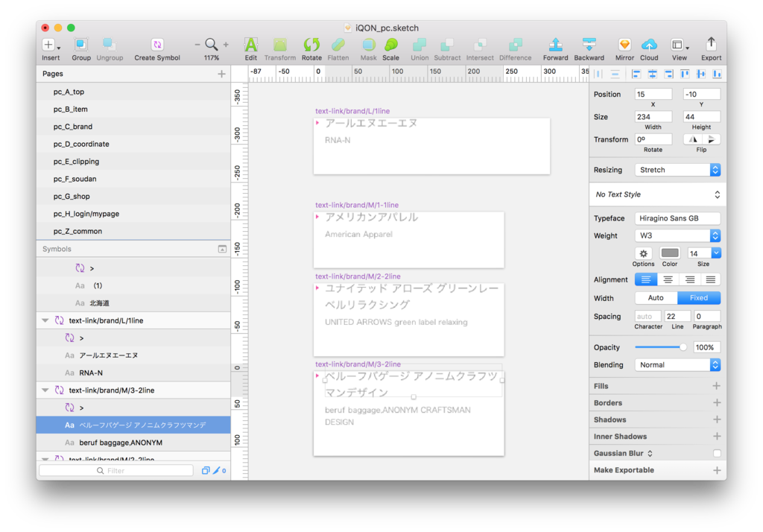The height and width of the screenshot is (532, 763).
Task: Flip layer vertically
Action: tap(711, 139)
